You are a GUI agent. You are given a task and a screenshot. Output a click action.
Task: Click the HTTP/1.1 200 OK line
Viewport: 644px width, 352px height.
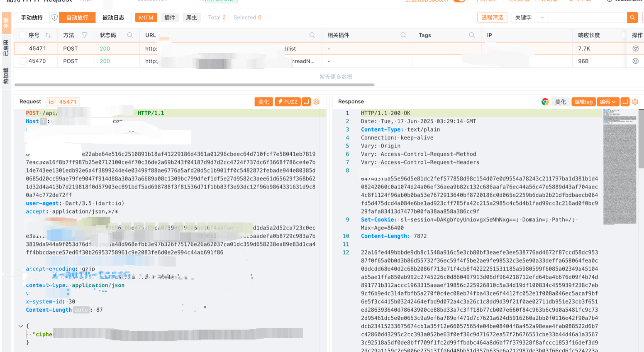click(385, 113)
